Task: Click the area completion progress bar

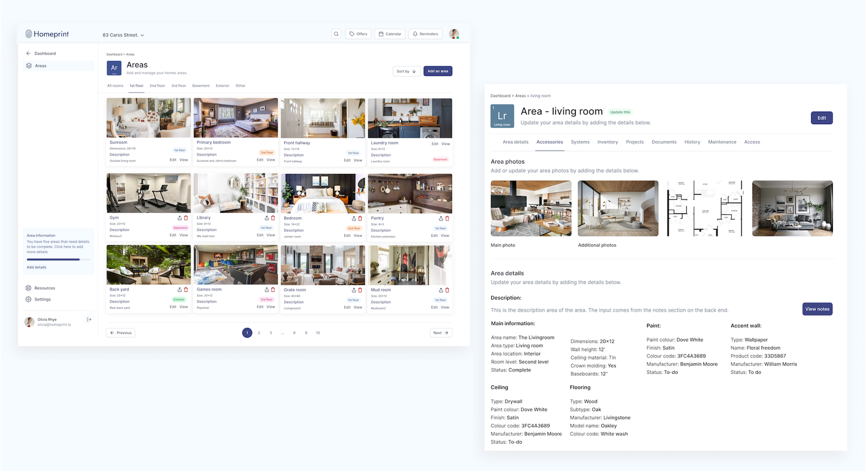Action: 58,259
